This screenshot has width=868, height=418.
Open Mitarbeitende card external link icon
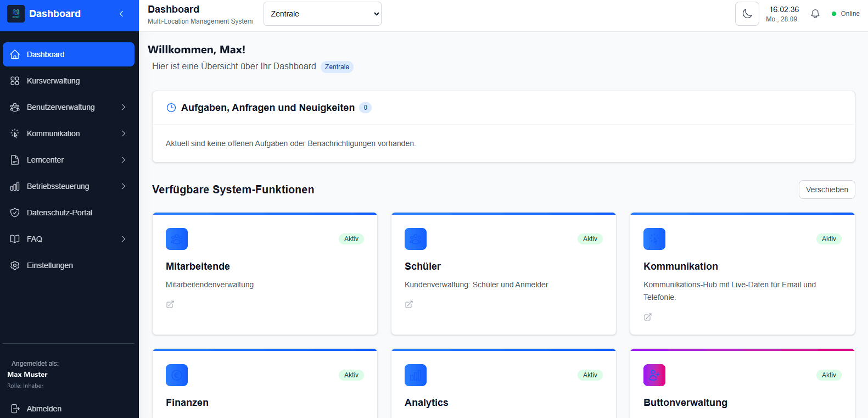(170, 304)
